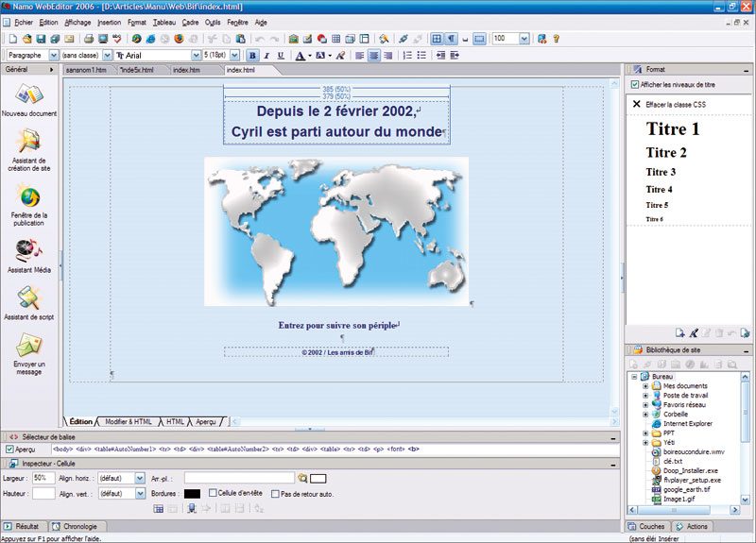Open the Tableau menu
756x543 pixels.
coord(164,21)
